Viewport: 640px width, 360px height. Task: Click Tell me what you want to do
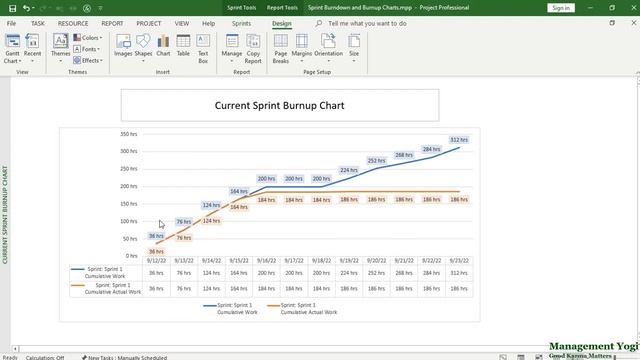pyautogui.click(x=367, y=23)
